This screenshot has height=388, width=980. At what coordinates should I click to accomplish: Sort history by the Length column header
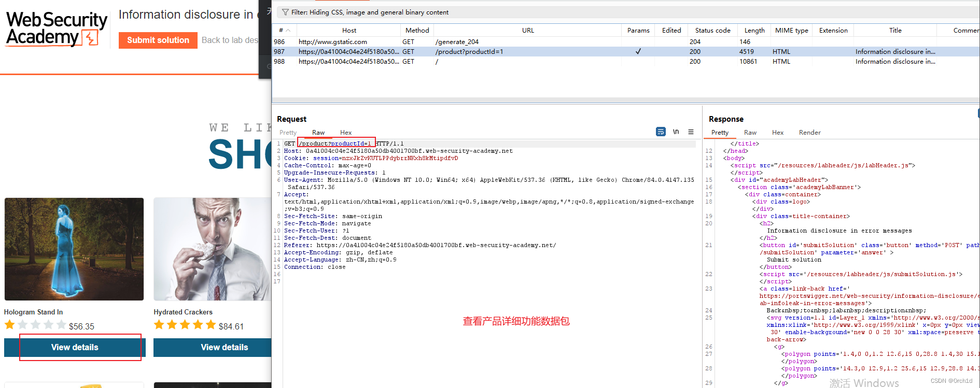(x=754, y=31)
